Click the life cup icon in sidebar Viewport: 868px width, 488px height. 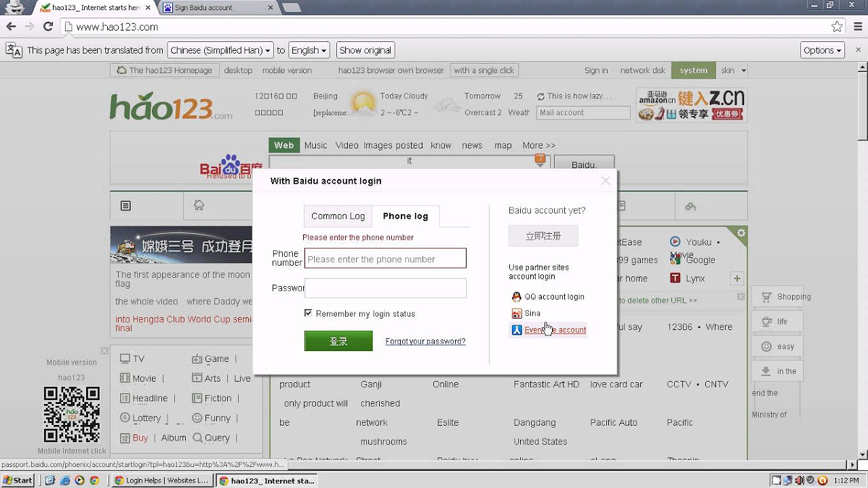click(x=766, y=321)
